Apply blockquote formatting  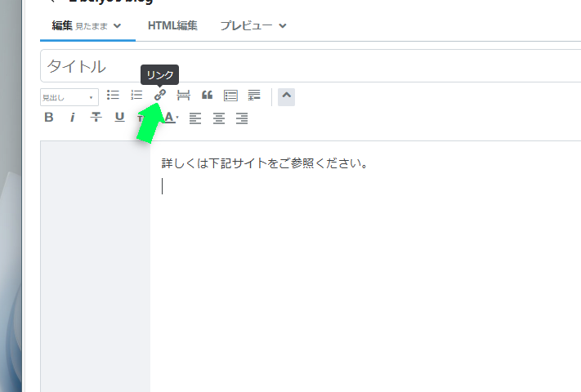tap(207, 96)
